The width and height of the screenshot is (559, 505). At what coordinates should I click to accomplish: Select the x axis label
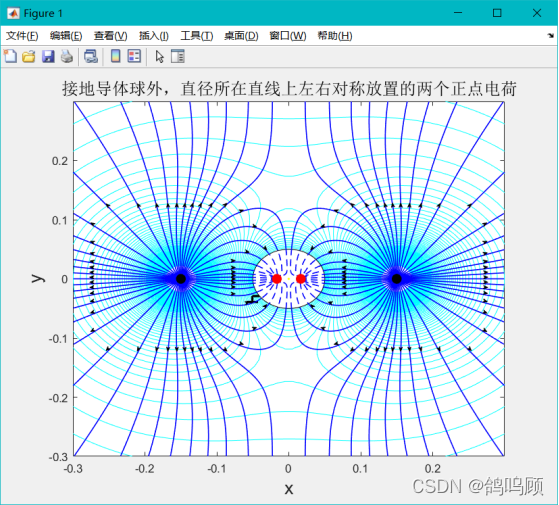[289, 489]
